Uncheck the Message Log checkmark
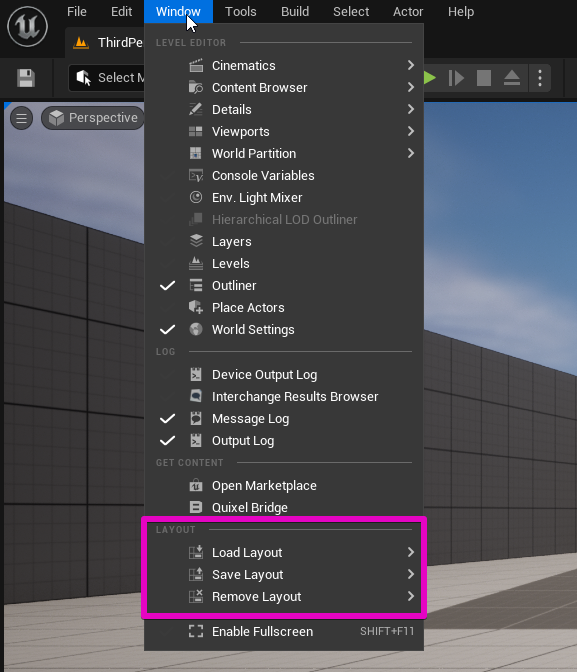This screenshot has width=577, height=672. 167,418
